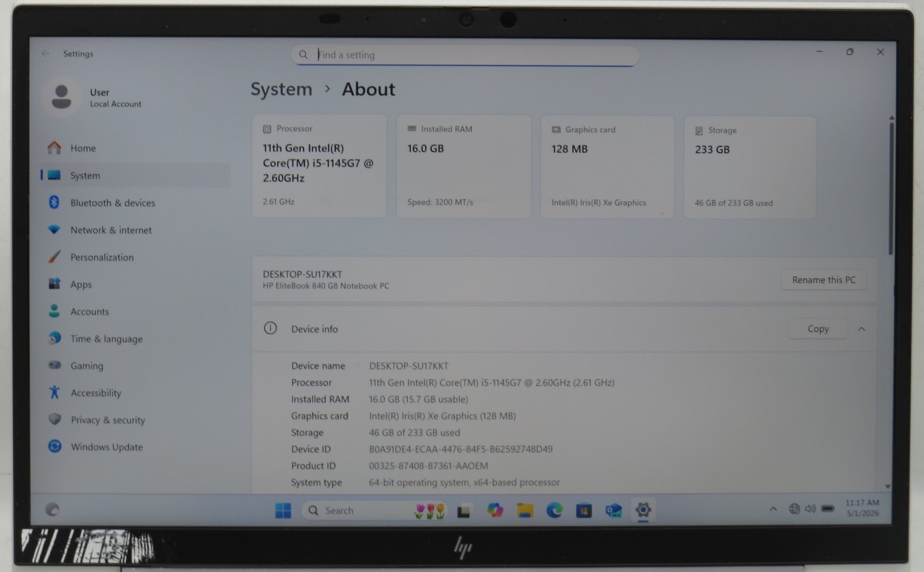The image size is (924, 572).
Task: Click the Accessibility figure icon
Action: point(54,392)
